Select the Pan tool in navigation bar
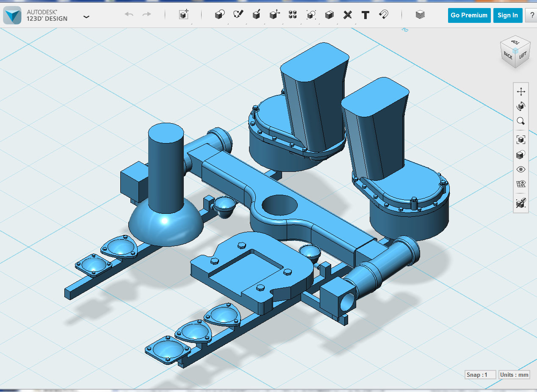 click(521, 91)
